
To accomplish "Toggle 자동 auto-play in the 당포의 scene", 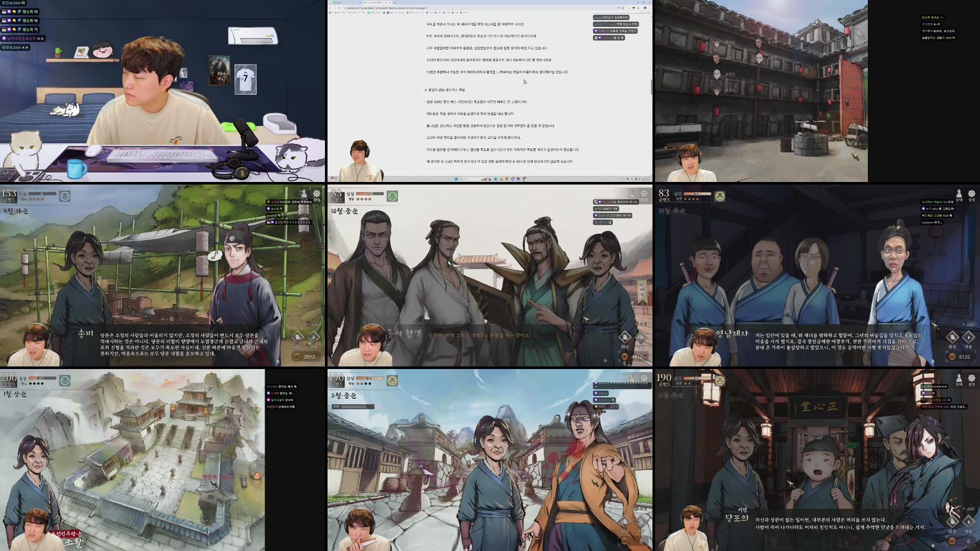I will (968, 522).
